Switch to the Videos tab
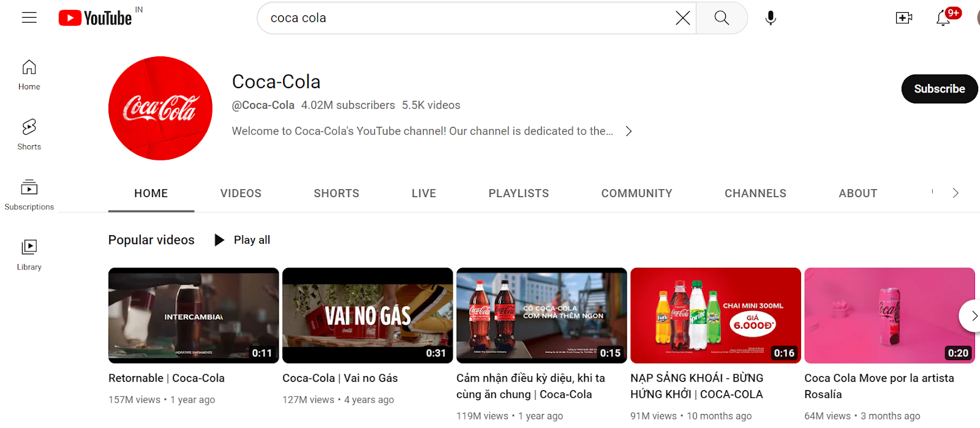Screen dimensions: 980x428 click(241, 193)
